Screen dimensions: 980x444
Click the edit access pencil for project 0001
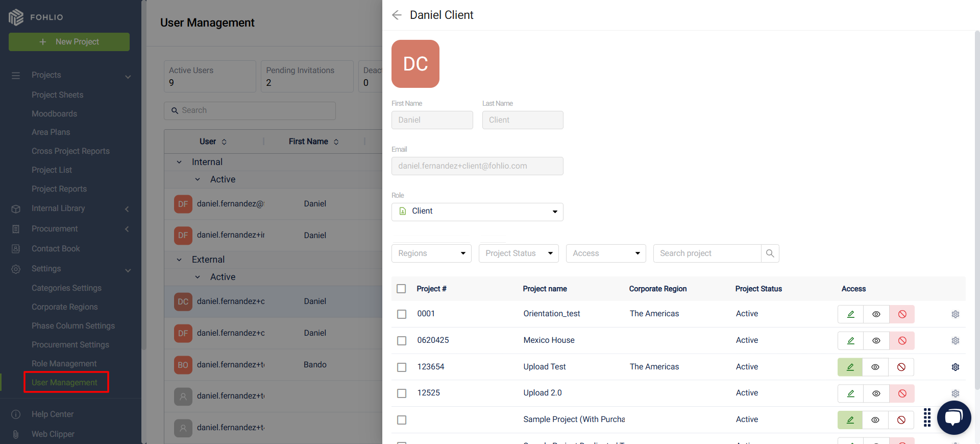pyautogui.click(x=850, y=314)
